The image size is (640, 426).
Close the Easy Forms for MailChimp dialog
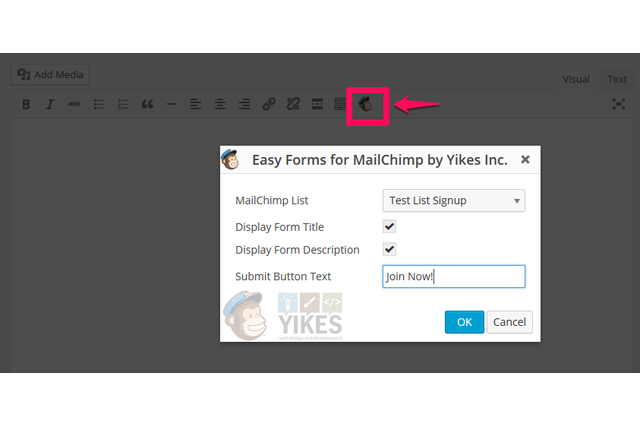pyautogui.click(x=525, y=160)
